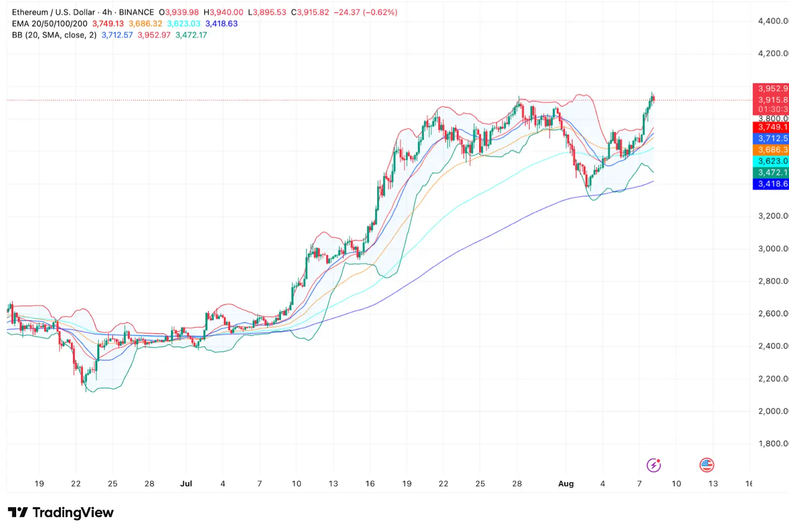Click the high price H3,940.00

223,12
